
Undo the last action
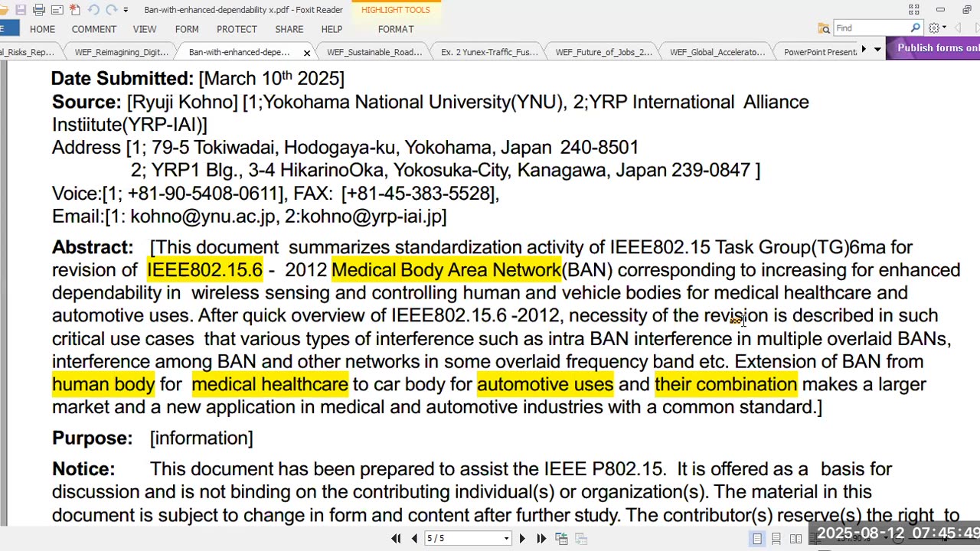coord(93,10)
